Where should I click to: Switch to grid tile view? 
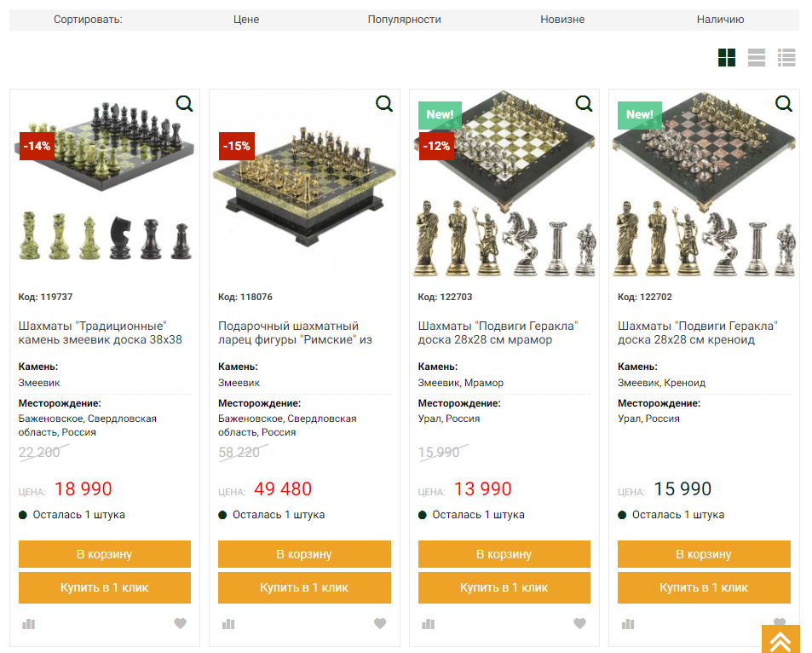(x=727, y=58)
